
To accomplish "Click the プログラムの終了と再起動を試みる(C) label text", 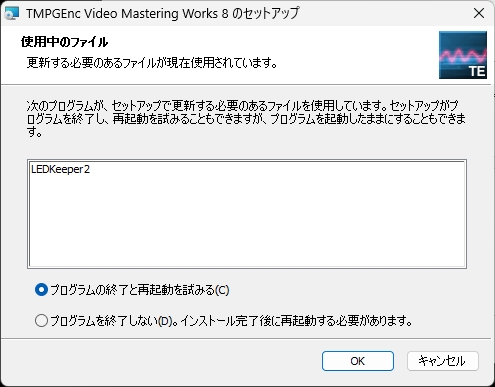I will (140, 290).
